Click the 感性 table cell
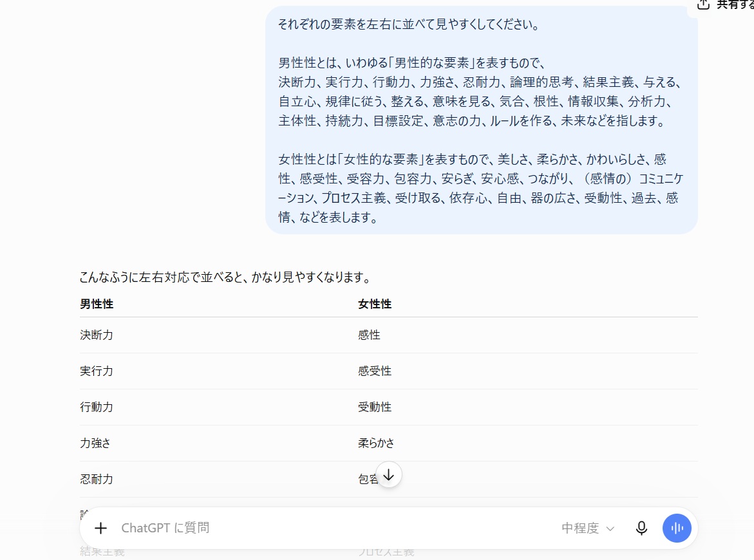Image resolution: width=754 pixels, height=560 pixels. (x=369, y=335)
